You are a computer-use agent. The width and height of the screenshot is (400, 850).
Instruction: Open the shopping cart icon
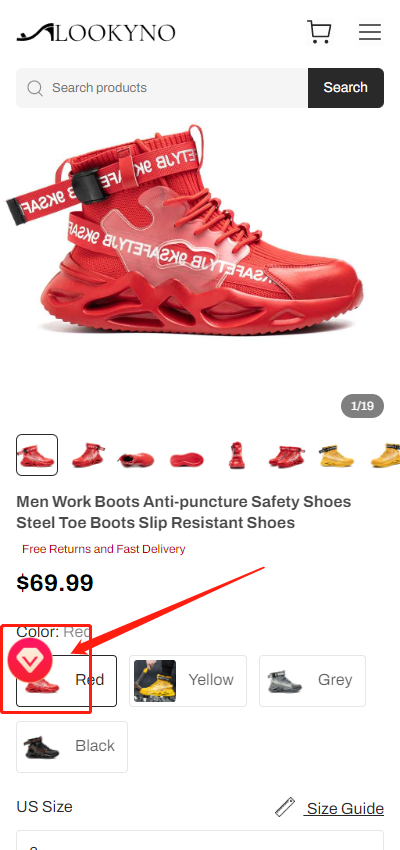(319, 32)
